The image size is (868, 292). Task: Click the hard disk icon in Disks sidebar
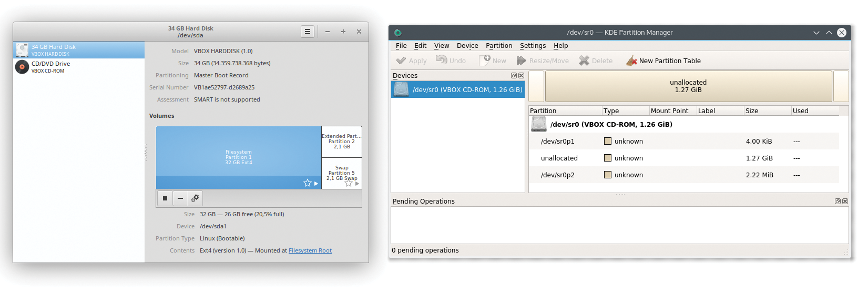point(22,50)
